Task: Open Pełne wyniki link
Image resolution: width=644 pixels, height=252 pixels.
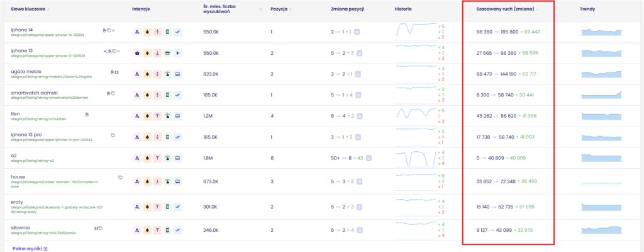Action: pos(30,248)
